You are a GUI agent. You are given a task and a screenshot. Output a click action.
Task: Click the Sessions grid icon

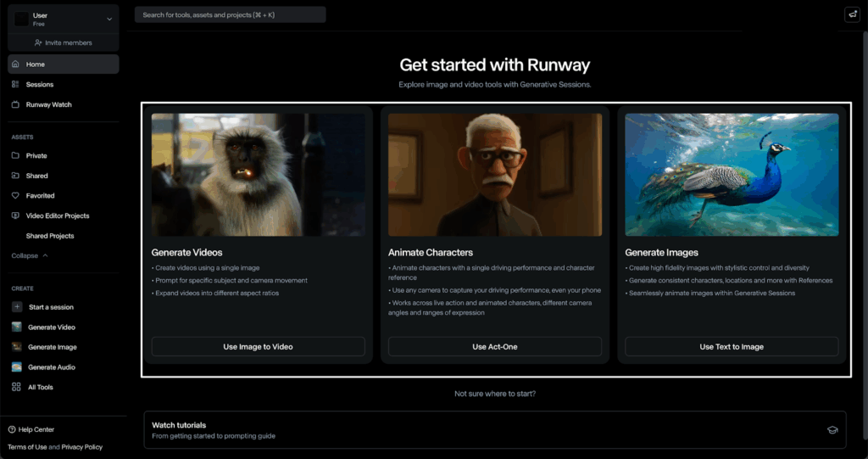coord(15,84)
